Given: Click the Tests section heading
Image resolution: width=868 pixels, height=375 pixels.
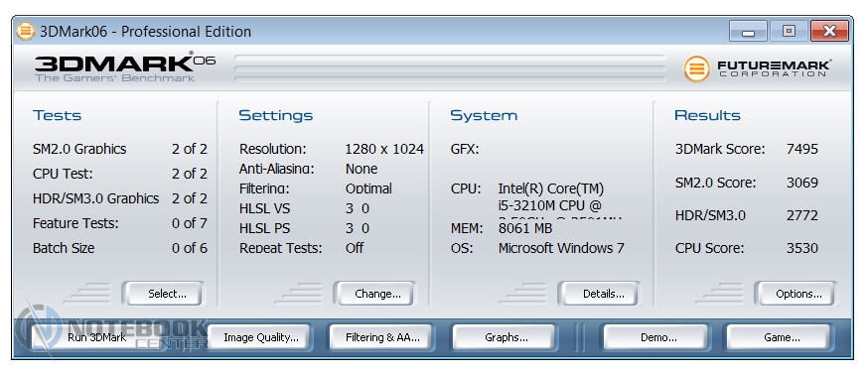Looking at the screenshot, I should (x=57, y=116).
